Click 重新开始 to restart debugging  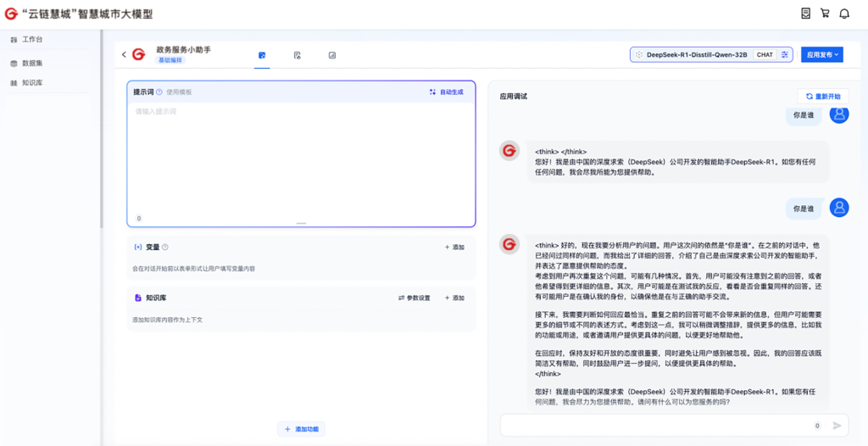(822, 97)
